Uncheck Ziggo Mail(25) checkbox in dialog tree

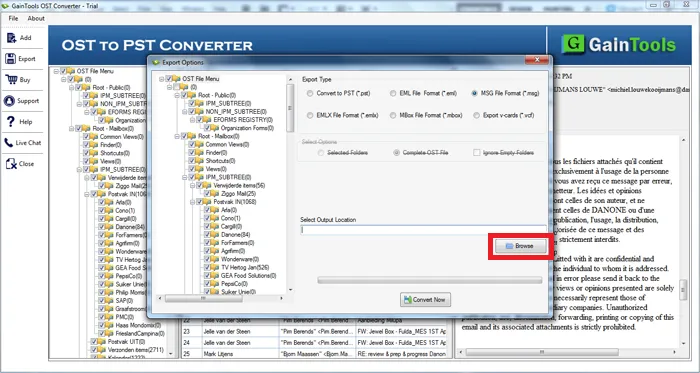[x=208, y=194]
